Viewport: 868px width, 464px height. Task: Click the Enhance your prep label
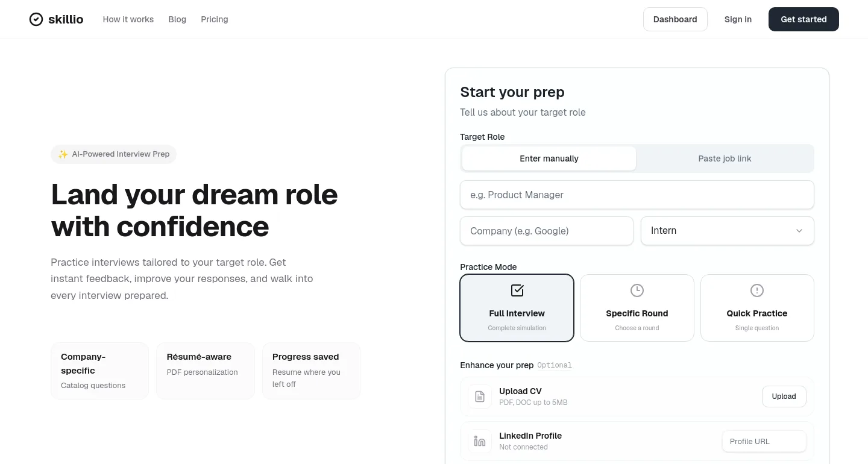point(497,365)
